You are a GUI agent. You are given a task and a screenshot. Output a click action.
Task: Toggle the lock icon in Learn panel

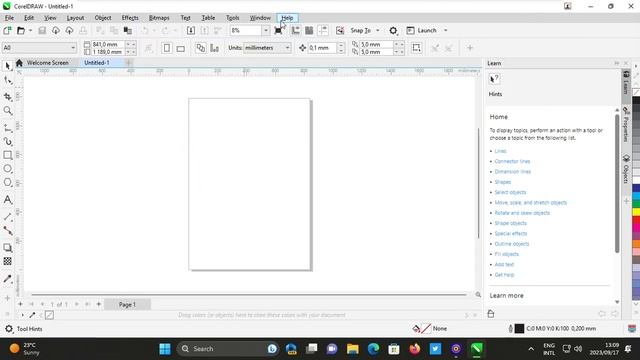[491, 313]
